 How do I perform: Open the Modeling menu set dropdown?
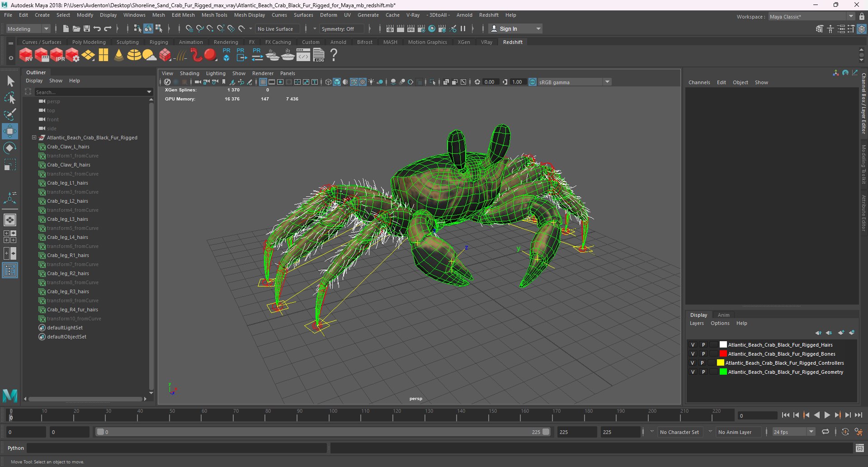click(28, 29)
